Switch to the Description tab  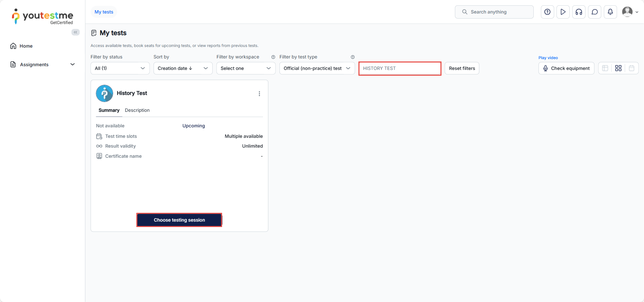(x=137, y=110)
